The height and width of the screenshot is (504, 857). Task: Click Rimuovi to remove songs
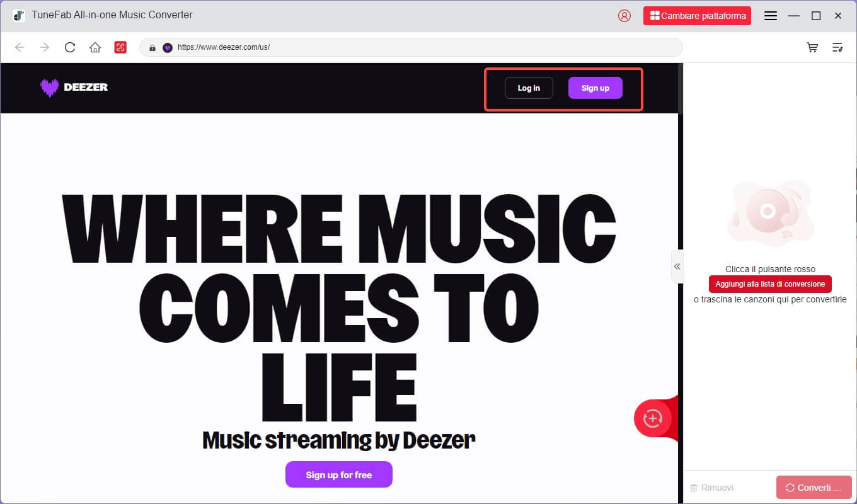pyautogui.click(x=712, y=488)
